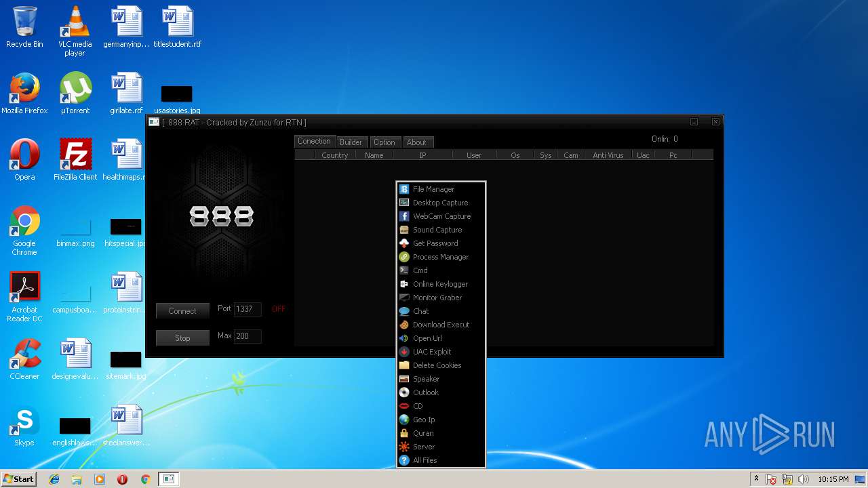Click the Cmd terminal icon
The height and width of the screenshot is (488, 868).
point(404,270)
